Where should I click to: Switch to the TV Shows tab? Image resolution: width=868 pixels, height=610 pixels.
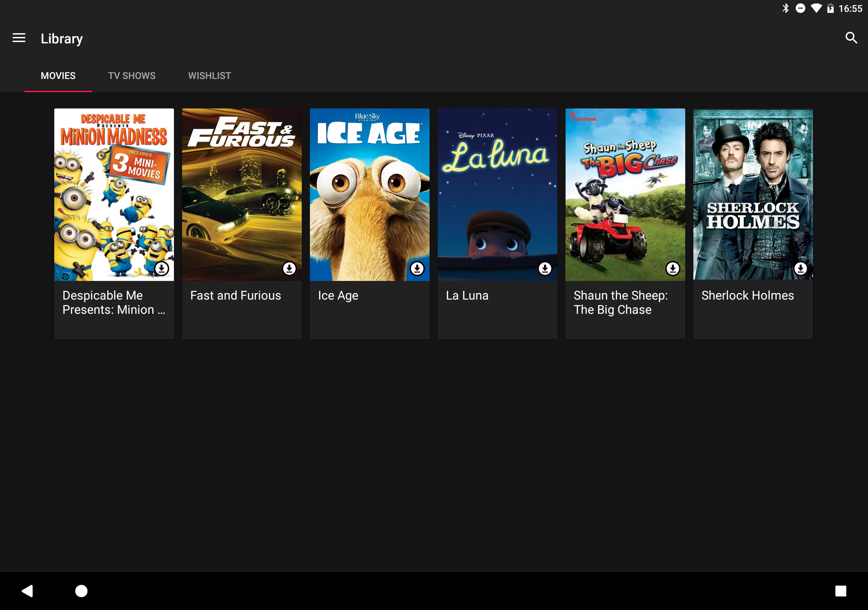coord(132,76)
